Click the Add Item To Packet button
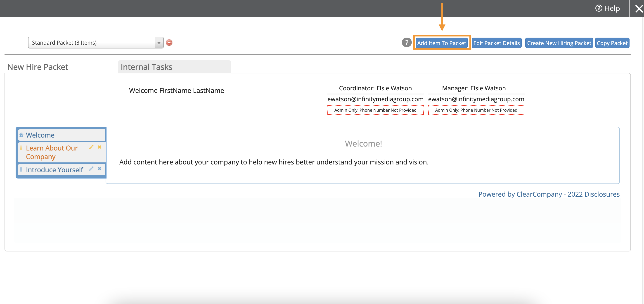Image resolution: width=644 pixels, height=304 pixels. coord(441,43)
